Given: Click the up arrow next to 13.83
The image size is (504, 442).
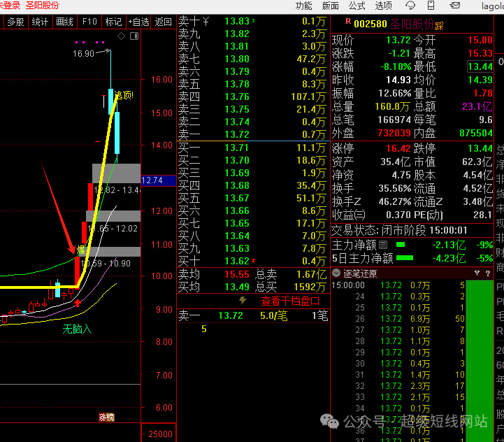Looking at the screenshot, I should (x=253, y=20).
